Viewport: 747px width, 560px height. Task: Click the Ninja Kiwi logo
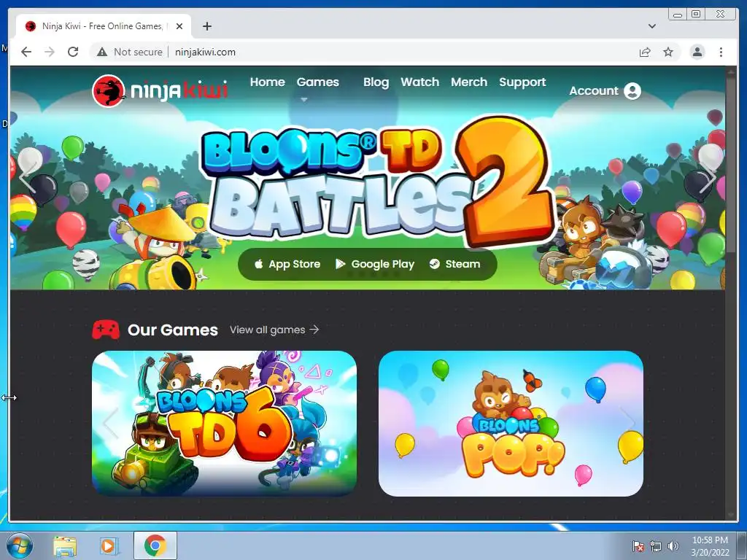click(x=160, y=90)
